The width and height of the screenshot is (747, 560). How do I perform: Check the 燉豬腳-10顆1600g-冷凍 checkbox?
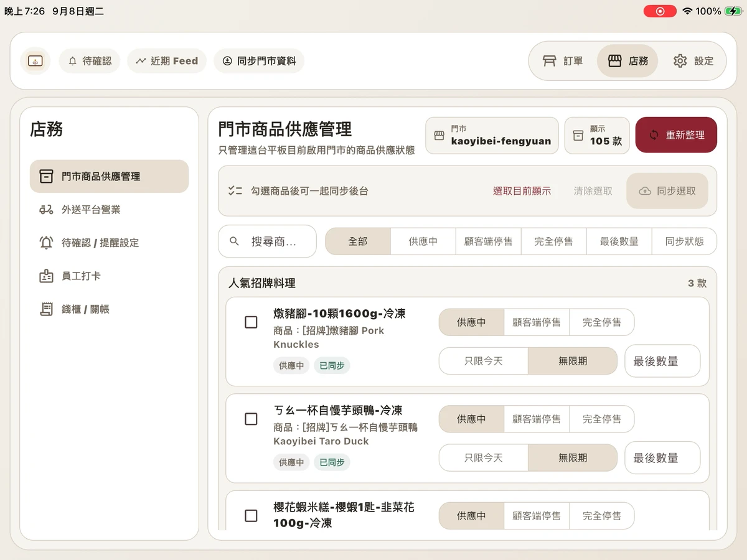click(251, 322)
